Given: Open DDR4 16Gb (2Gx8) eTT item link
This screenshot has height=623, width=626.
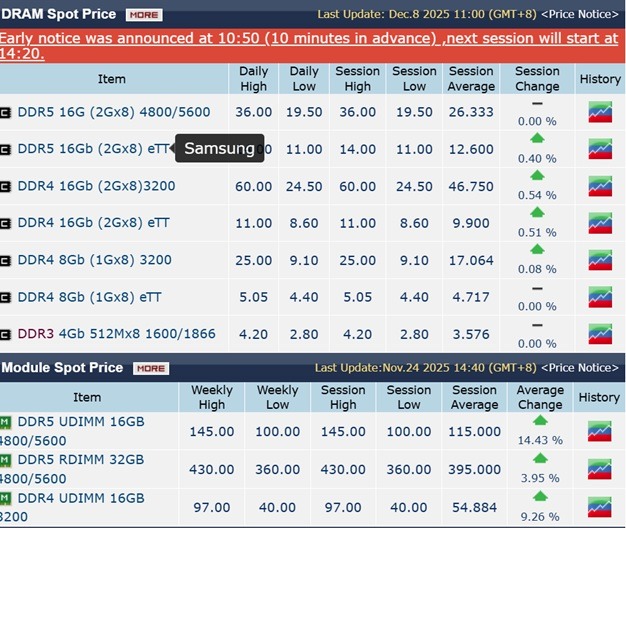Looking at the screenshot, I should (93, 223).
